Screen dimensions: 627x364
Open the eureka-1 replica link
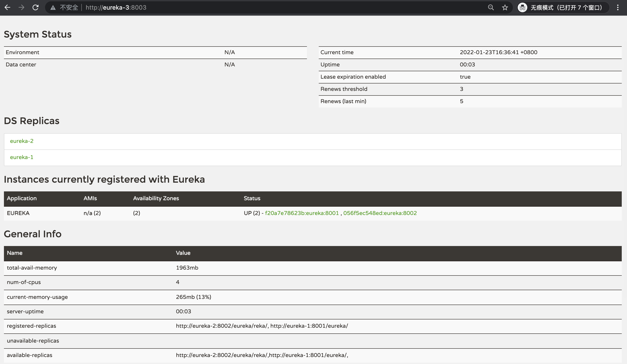coord(22,157)
